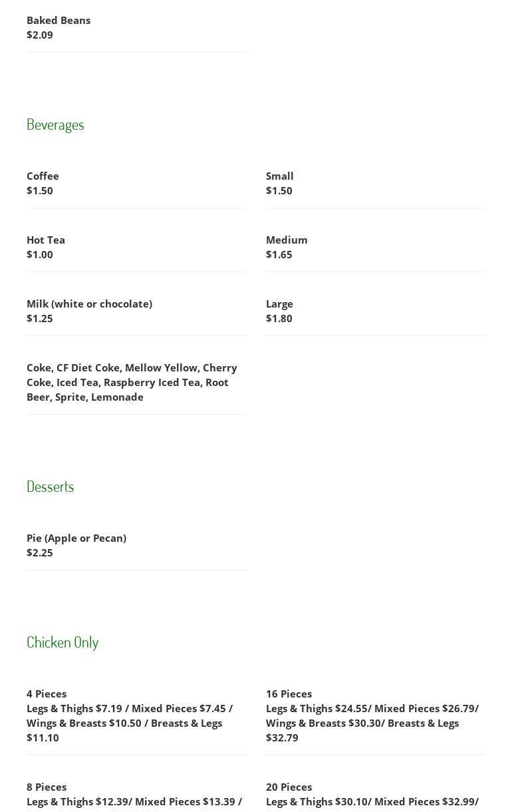Click the Beverages section heading
This screenshot has height=812, width=512.
click(55, 124)
